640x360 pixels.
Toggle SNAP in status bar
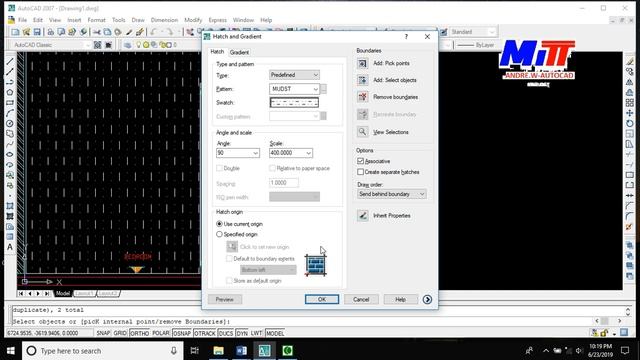103,333
